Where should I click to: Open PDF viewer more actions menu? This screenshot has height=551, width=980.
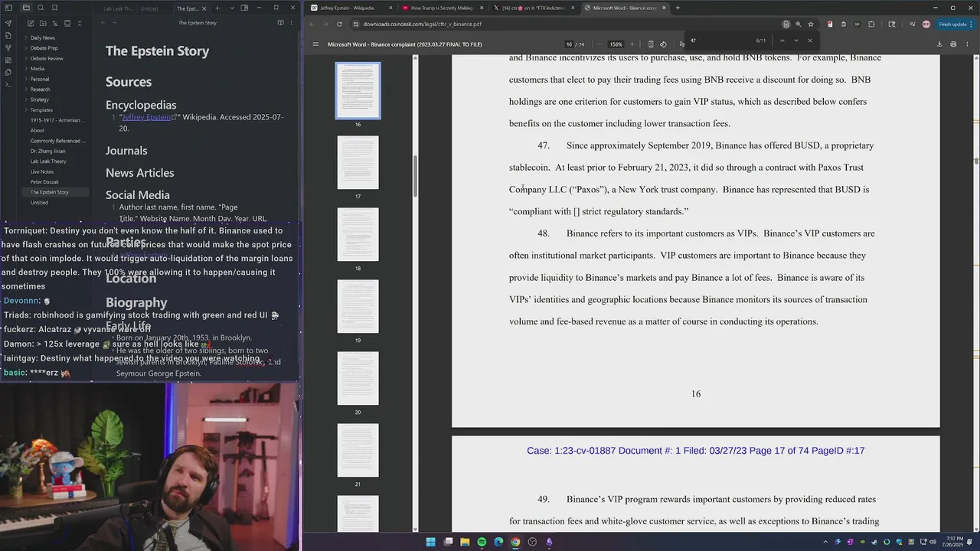(967, 44)
